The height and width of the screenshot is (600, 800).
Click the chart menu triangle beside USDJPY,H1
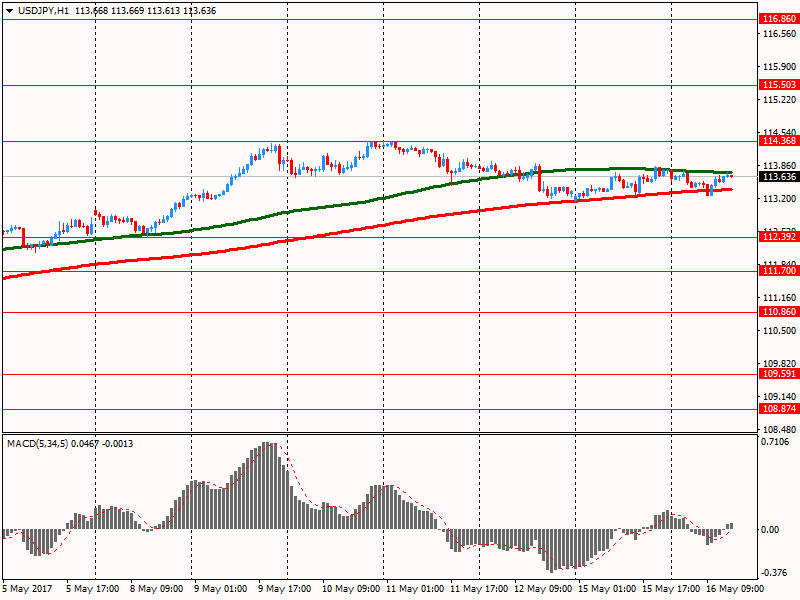9,11
